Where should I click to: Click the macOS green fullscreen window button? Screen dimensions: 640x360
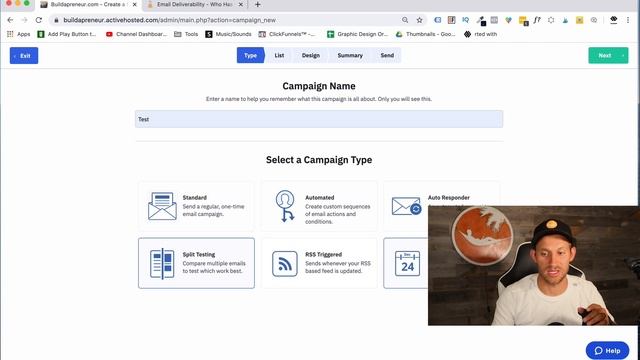(27, 3)
